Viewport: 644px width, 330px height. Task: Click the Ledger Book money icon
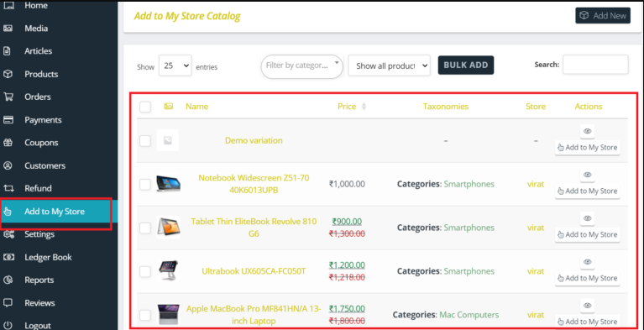(8, 257)
